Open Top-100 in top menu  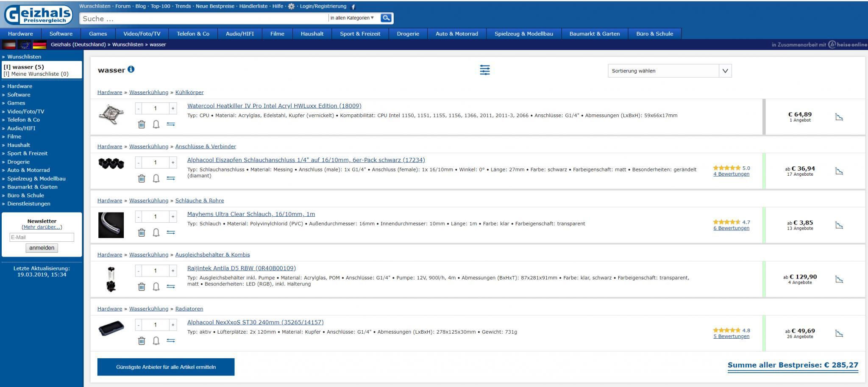pos(160,6)
